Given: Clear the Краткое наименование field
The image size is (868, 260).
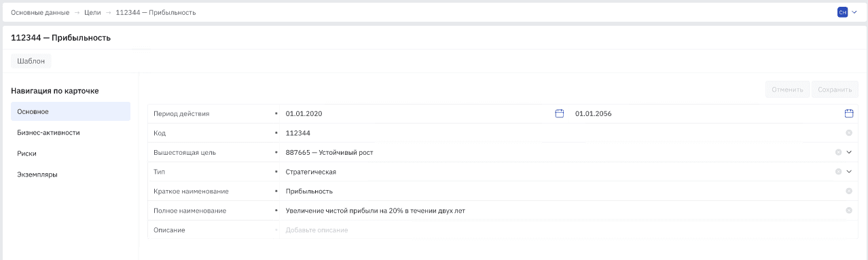Looking at the screenshot, I should (848, 191).
